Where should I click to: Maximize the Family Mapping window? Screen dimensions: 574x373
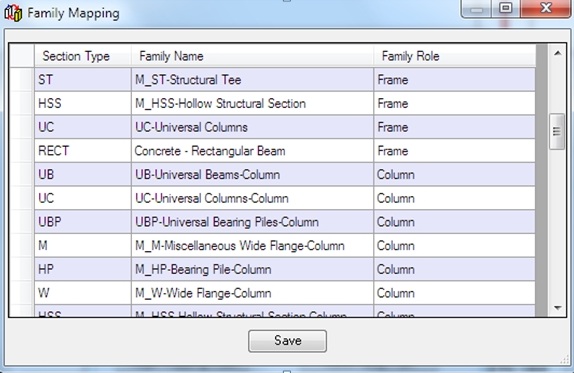[506, 8]
